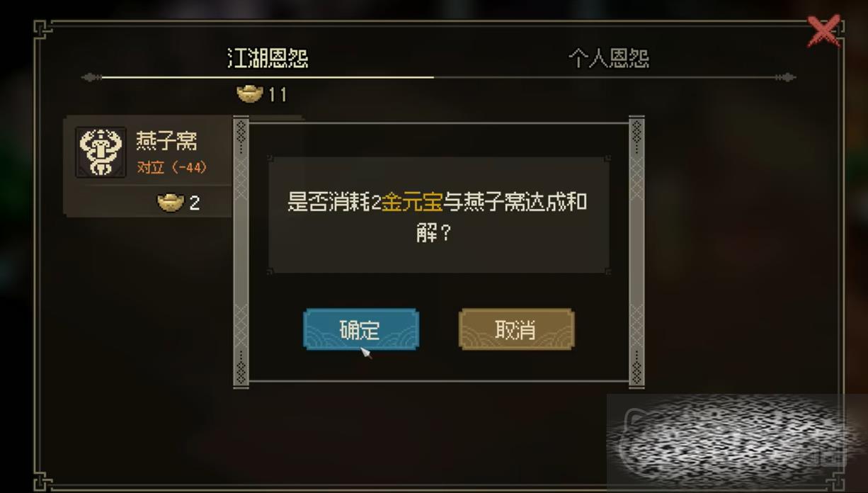Image resolution: width=868 pixels, height=493 pixels.
Task: Select the 燕子窝 faction name
Action: 166,141
